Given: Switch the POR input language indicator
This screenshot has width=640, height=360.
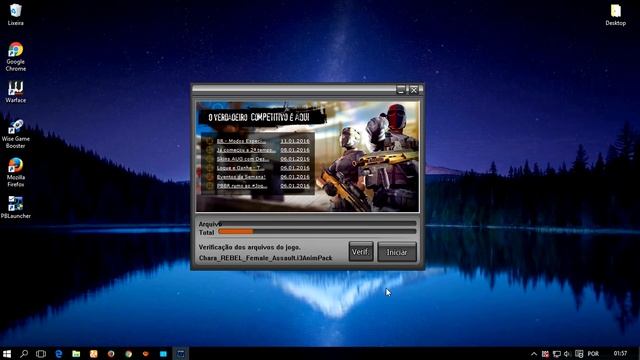Looking at the screenshot, I should pyautogui.click(x=593, y=354).
